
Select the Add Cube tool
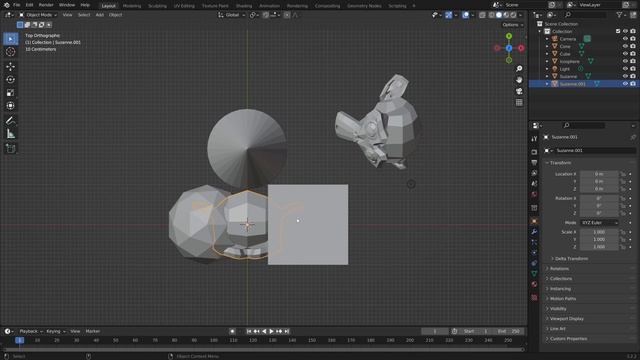point(10,148)
